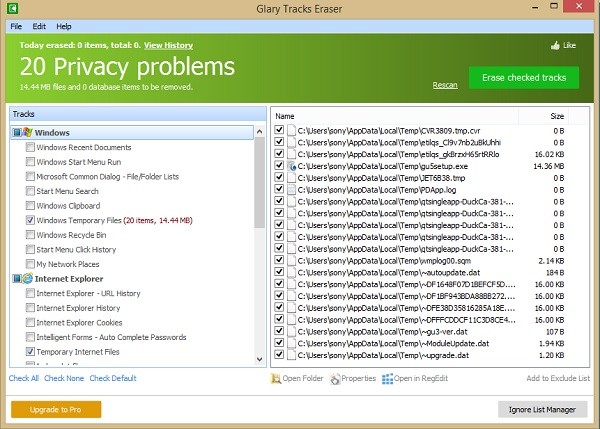Click the Like thumbs-up icon
The width and height of the screenshot is (600, 429).
[x=555, y=46]
